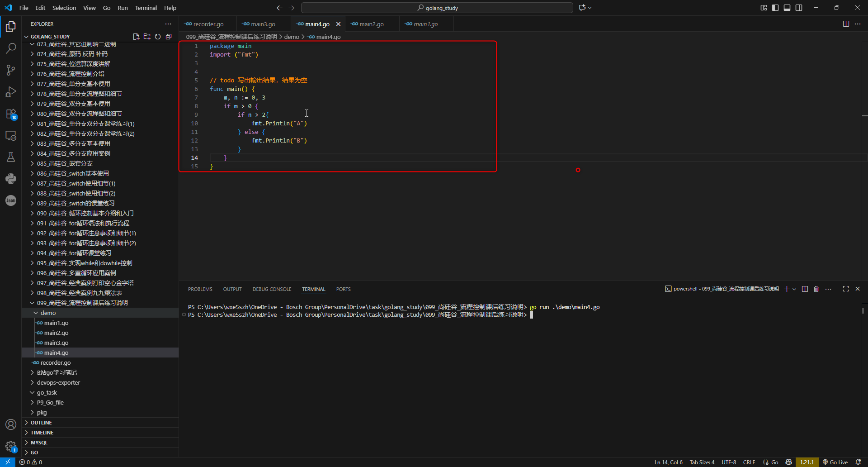This screenshot has height=467, width=868.
Task: Open the Accounts menu
Action: click(x=11, y=424)
